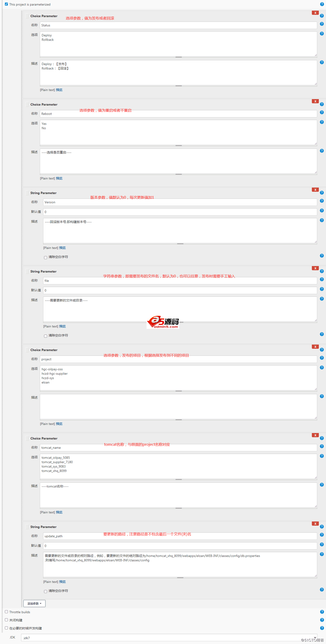Preview the Reboot parameter description

59,179
